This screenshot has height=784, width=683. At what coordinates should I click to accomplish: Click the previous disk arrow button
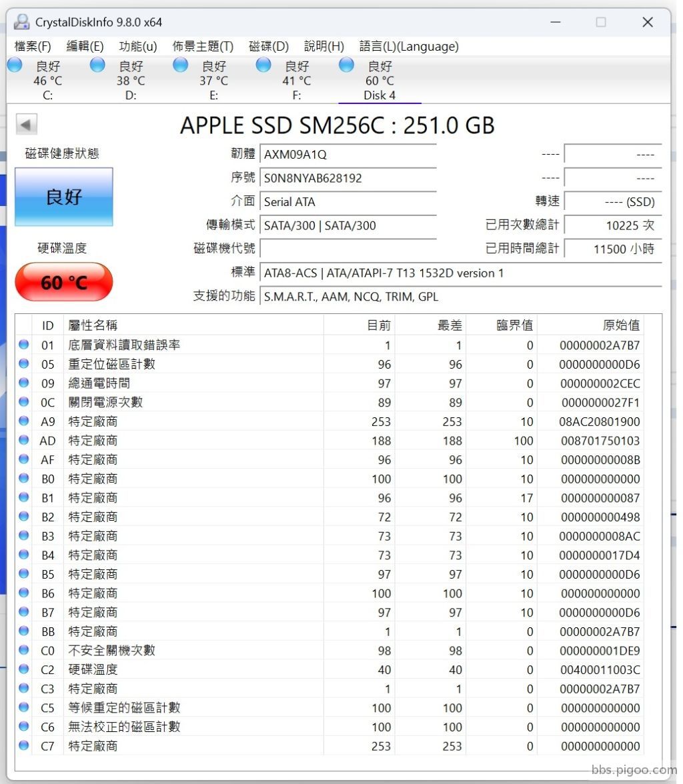pyautogui.click(x=27, y=125)
